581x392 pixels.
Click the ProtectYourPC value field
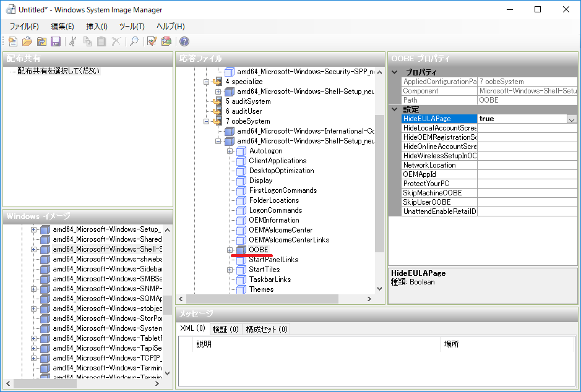tap(527, 184)
